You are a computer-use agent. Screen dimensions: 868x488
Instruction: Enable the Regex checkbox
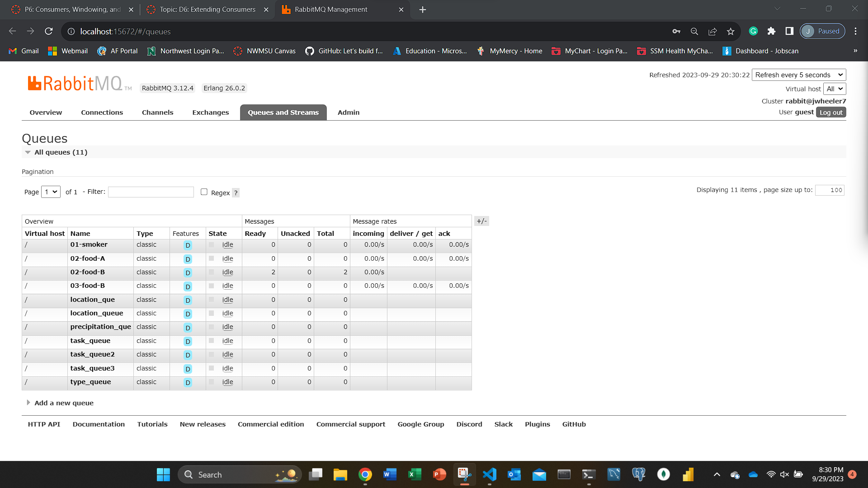click(x=204, y=192)
